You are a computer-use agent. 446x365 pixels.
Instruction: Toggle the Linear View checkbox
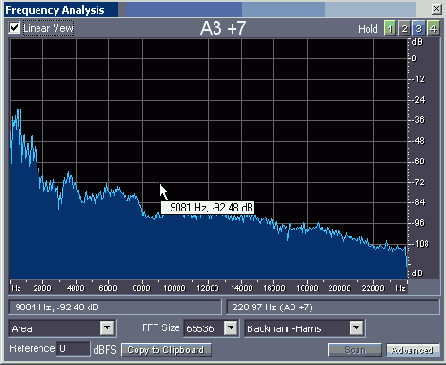(14, 28)
